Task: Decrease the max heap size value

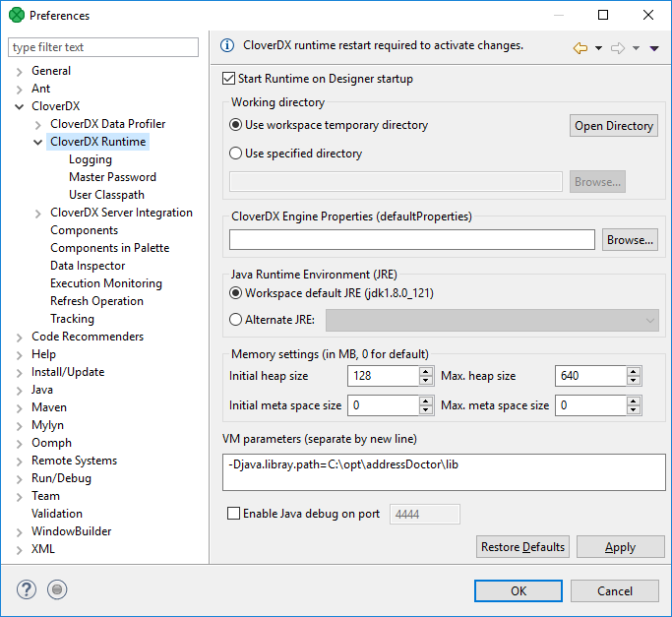Action: pos(635,381)
